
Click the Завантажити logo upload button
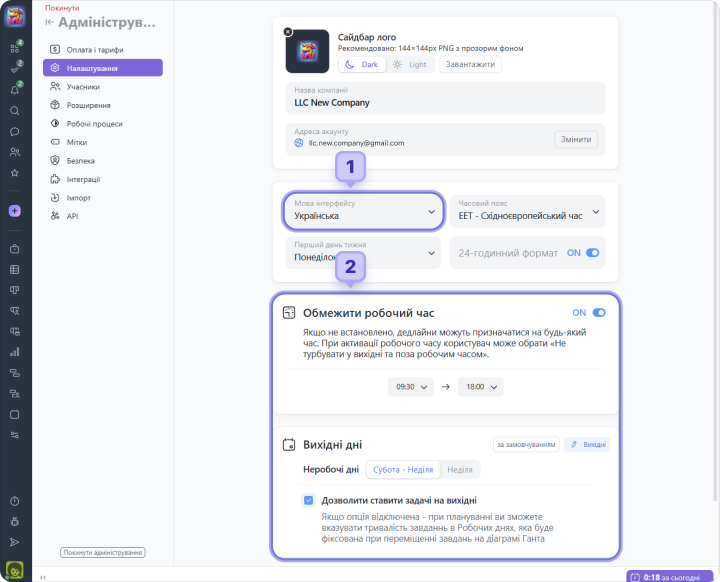click(470, 64)
